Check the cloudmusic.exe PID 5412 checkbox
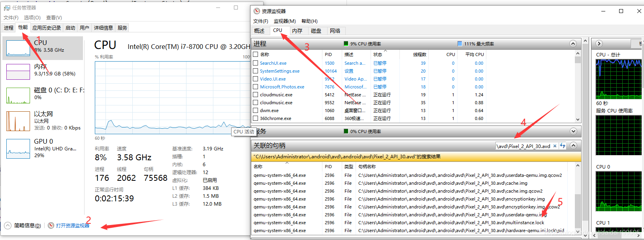 (256, 95)
